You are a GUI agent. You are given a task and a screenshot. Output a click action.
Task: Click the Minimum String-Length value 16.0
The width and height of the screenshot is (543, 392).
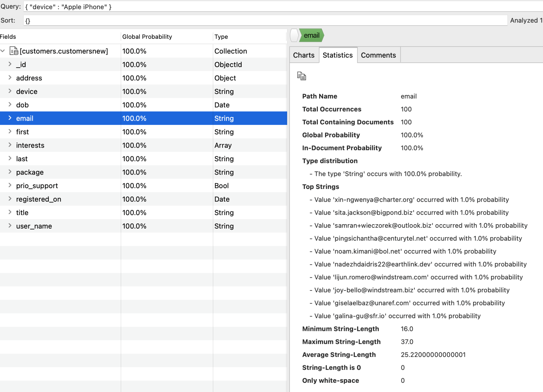(x=407, y=329)
